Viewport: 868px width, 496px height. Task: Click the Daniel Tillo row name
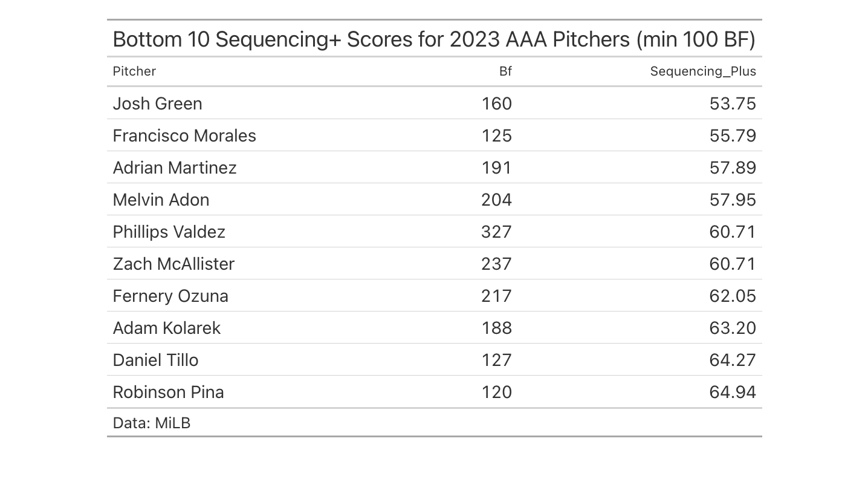155,360
